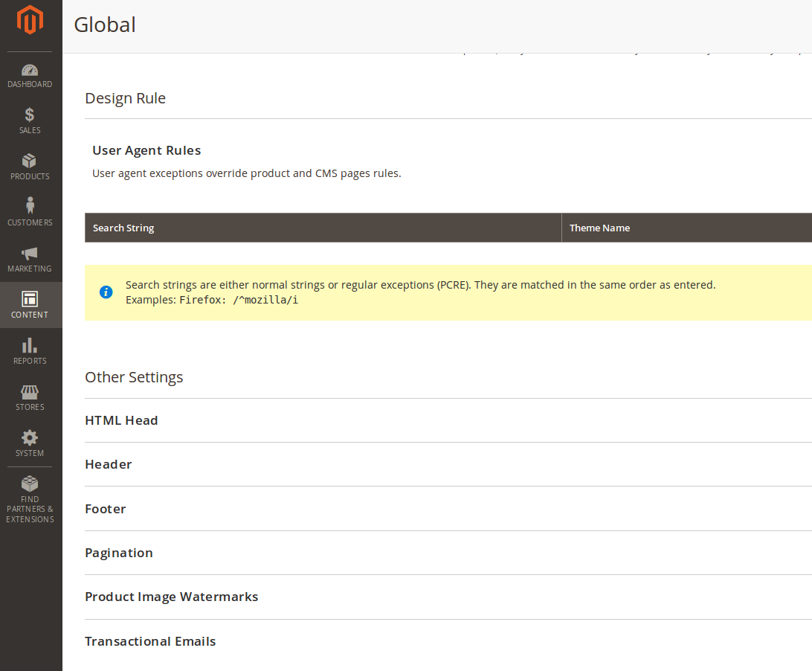Image resolution: width=812 pixels, height=671 pixels.
Task: Expand the Footer settings section
Action: [x=105, y=509]
